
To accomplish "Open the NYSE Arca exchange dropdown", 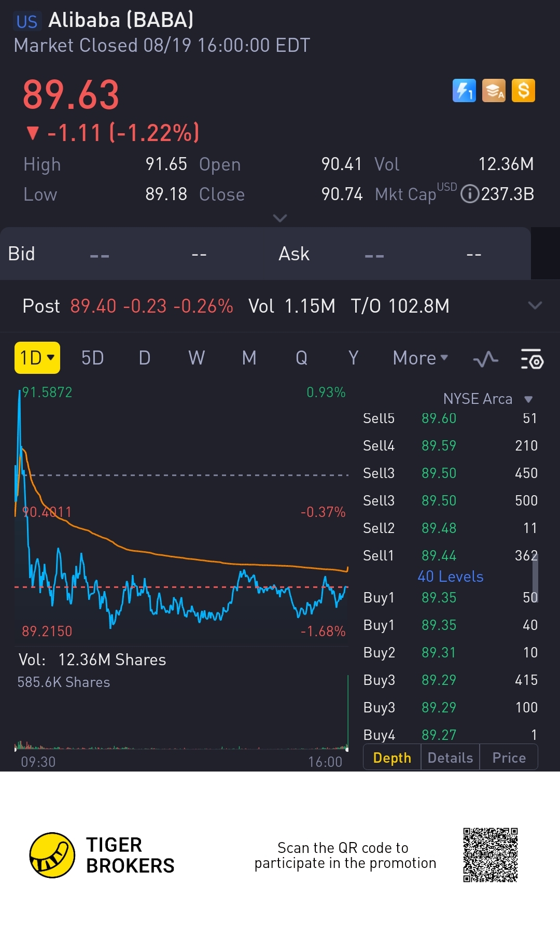I will (x=488, y=399).
